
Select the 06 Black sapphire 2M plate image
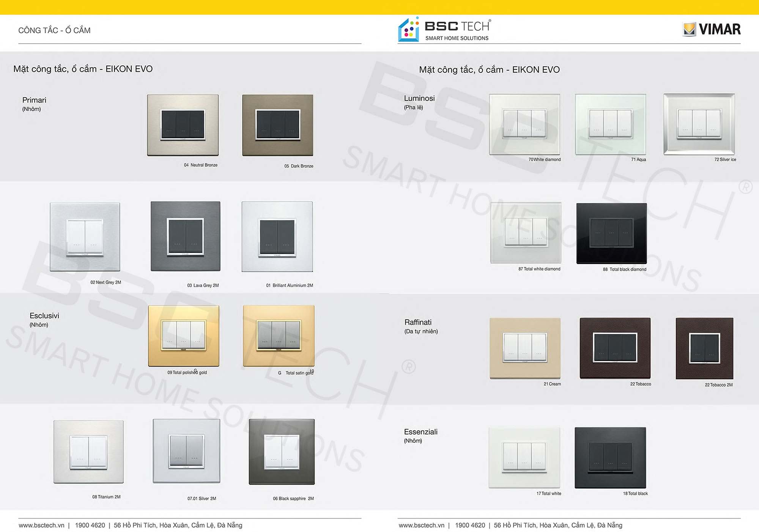(x=282, y=452)
